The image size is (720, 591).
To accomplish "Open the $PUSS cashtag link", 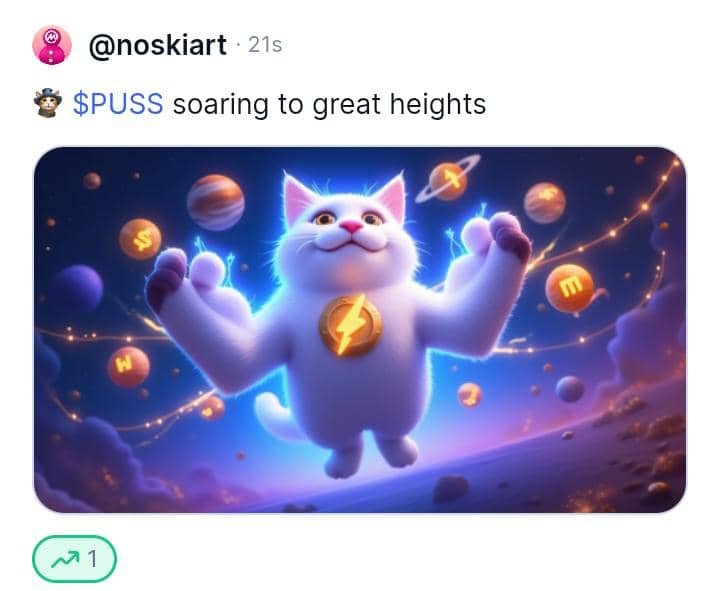I will pos(118,104).
